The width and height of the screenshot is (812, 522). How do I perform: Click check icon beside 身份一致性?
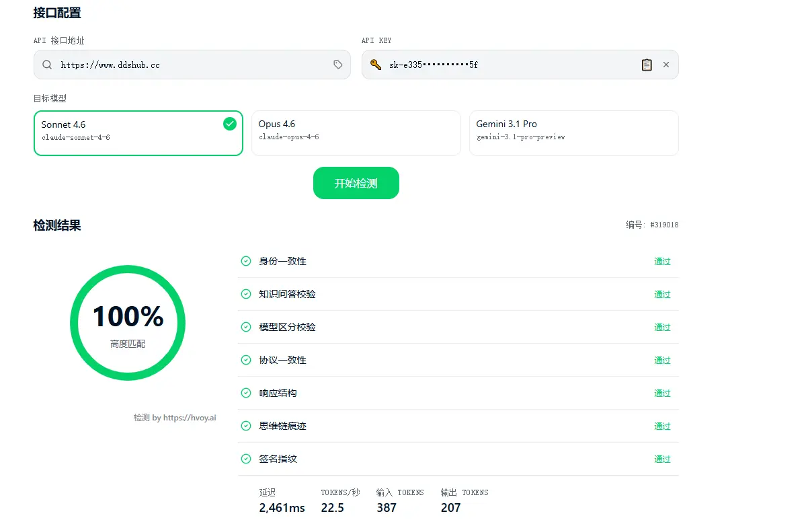pyautogui.click(x=246, y=261)
